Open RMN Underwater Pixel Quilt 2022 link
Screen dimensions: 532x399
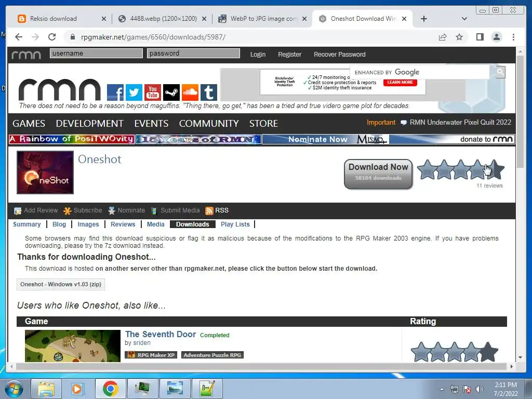tap(460, 123)
